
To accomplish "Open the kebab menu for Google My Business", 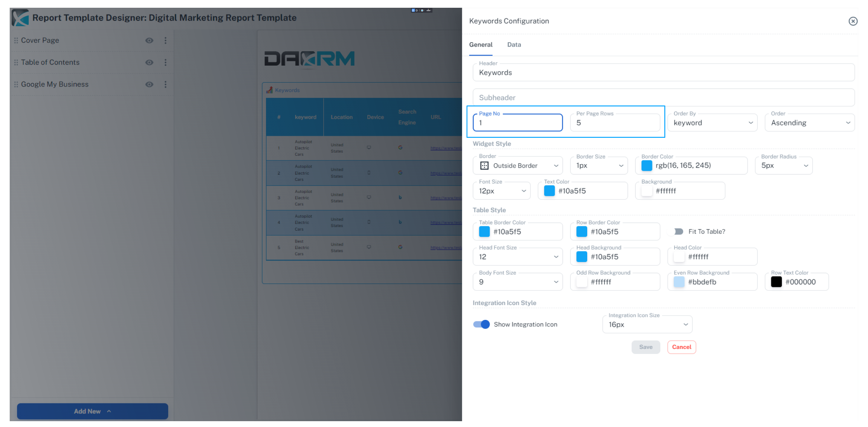I will pos(165,84).
